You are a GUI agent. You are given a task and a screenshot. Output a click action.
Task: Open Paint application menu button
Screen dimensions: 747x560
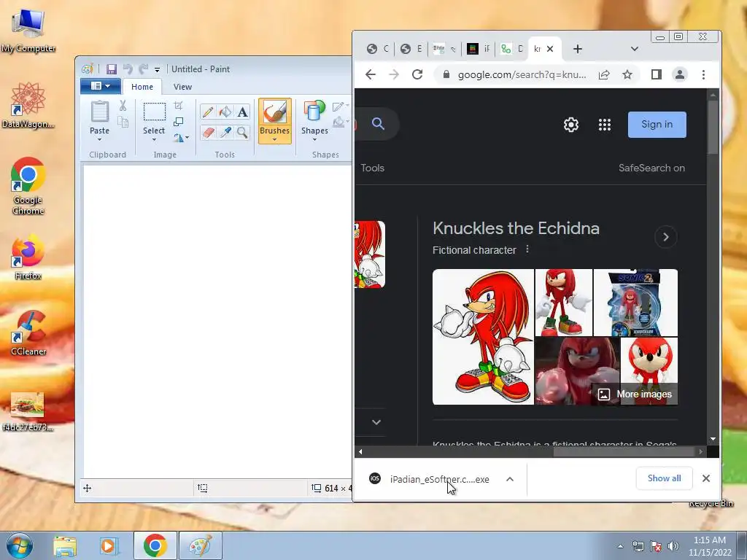coord(101,86)
